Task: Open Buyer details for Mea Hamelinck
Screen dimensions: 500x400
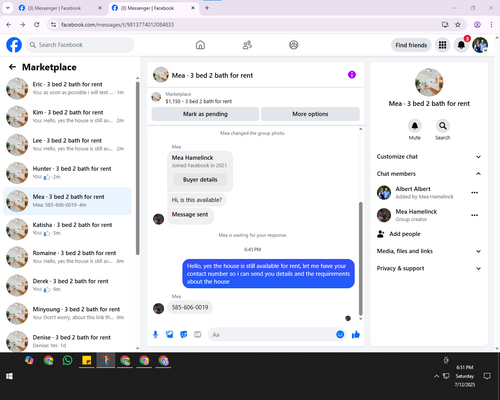Action: (x=200, y=180)
